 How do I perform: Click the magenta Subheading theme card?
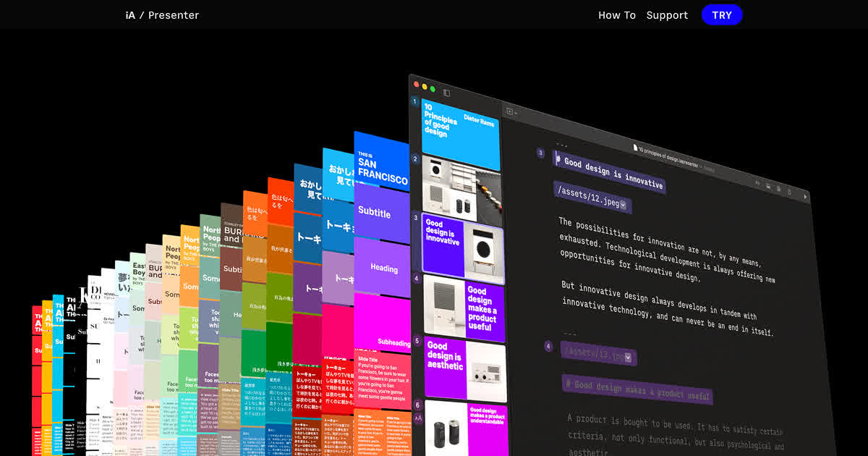click(383, 324)
